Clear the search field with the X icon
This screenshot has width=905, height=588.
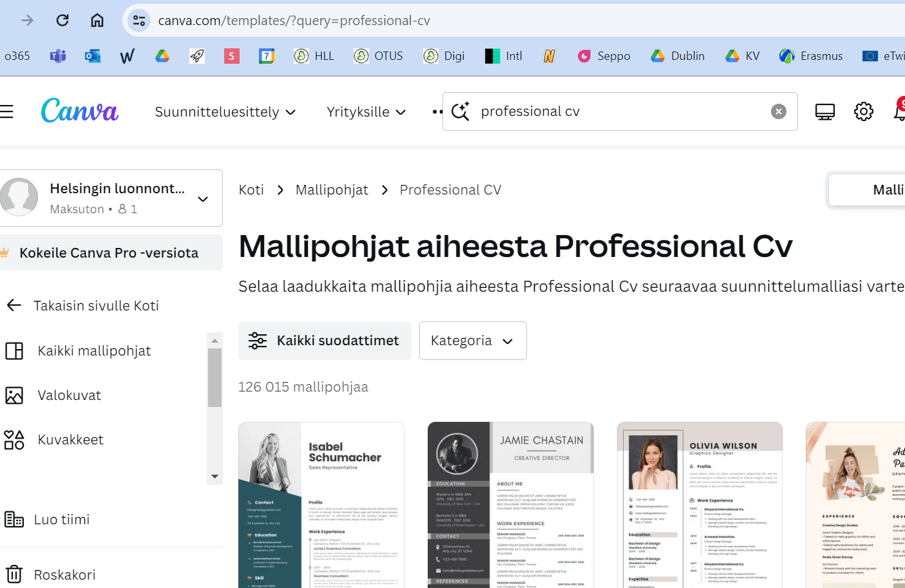[x=779, y=111]
